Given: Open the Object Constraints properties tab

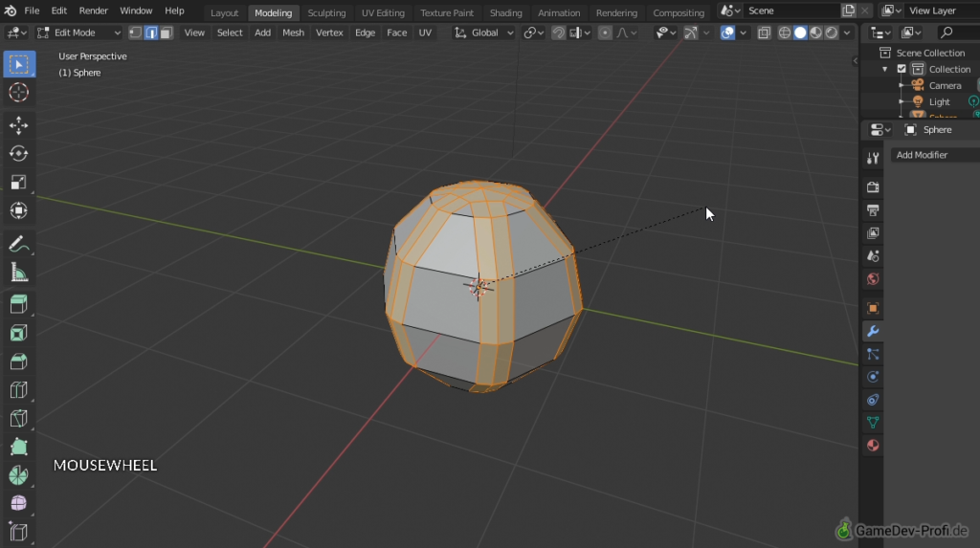Looking at the screenshot, I should point(873,400).
